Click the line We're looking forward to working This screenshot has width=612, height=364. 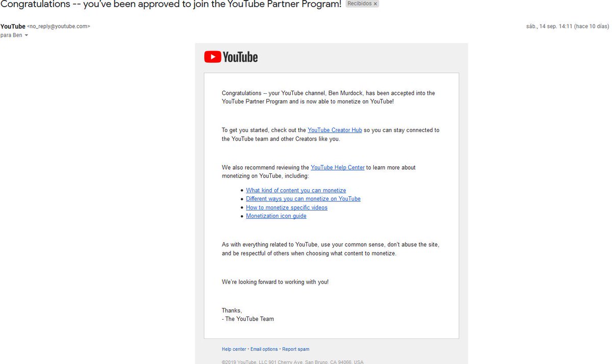click(x=275, y=282)
